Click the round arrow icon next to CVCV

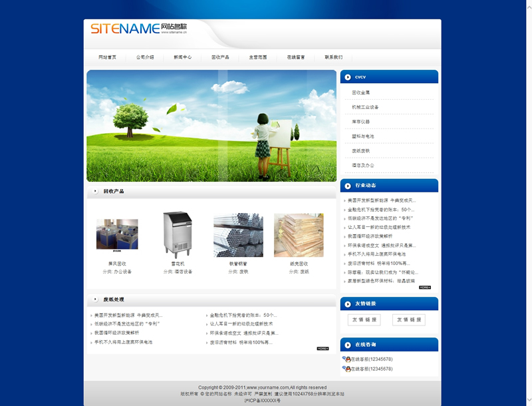pyautogui.click(x=348, y=77)
